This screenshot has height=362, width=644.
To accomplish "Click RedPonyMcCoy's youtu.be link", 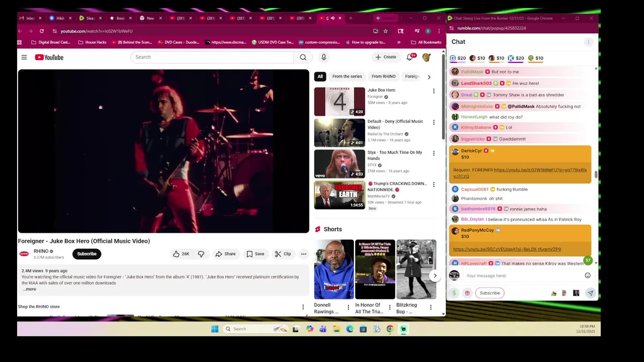I will click(x=507, y=249).
